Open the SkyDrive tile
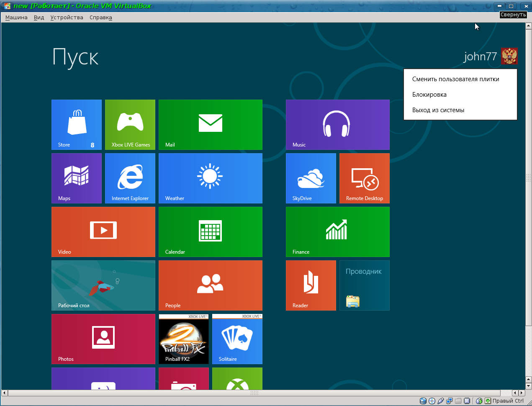532x406 pixels. 311,178
